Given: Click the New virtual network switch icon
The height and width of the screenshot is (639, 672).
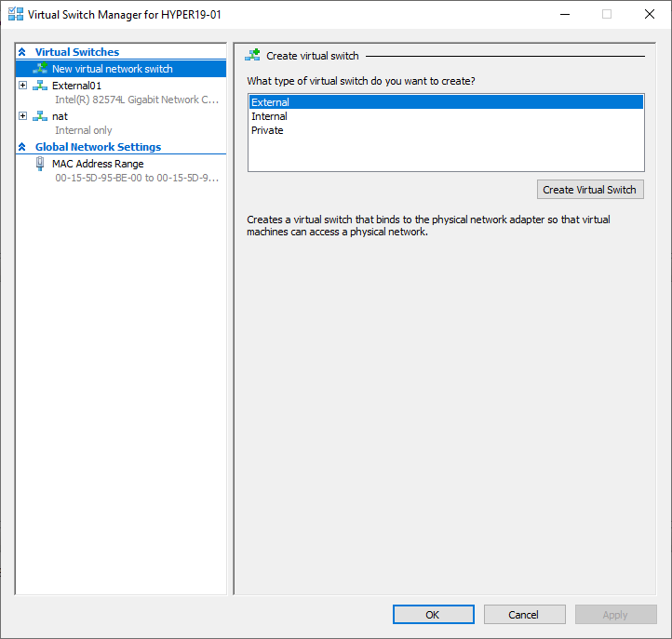Looking at the screenshot, I should point(40,68).
